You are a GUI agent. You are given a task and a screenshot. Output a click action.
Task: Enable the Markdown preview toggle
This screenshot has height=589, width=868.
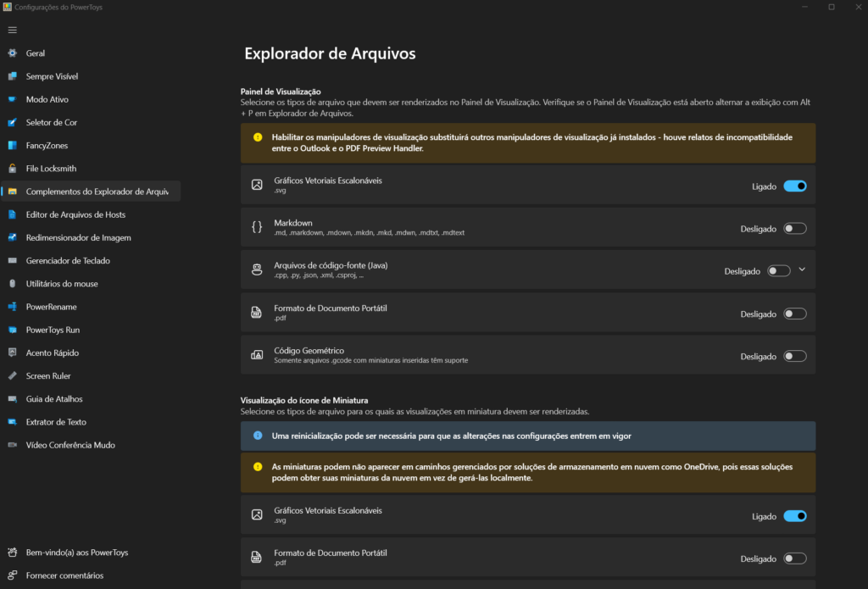[x=794, y=228]
